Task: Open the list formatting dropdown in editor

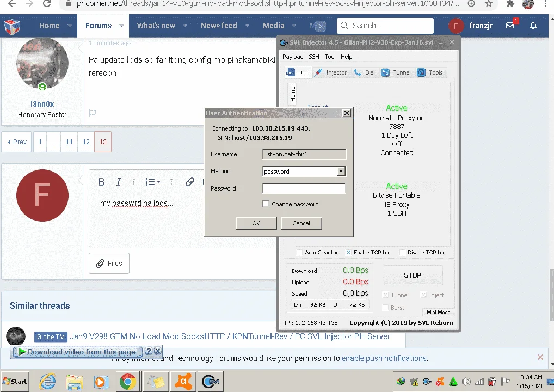Action: (x=152, y=182)
